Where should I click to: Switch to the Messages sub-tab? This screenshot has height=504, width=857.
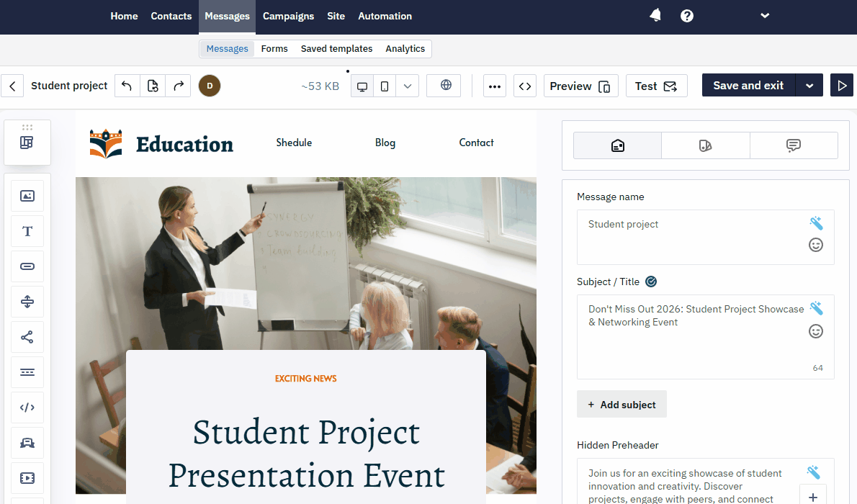click(x=227, y=49)
